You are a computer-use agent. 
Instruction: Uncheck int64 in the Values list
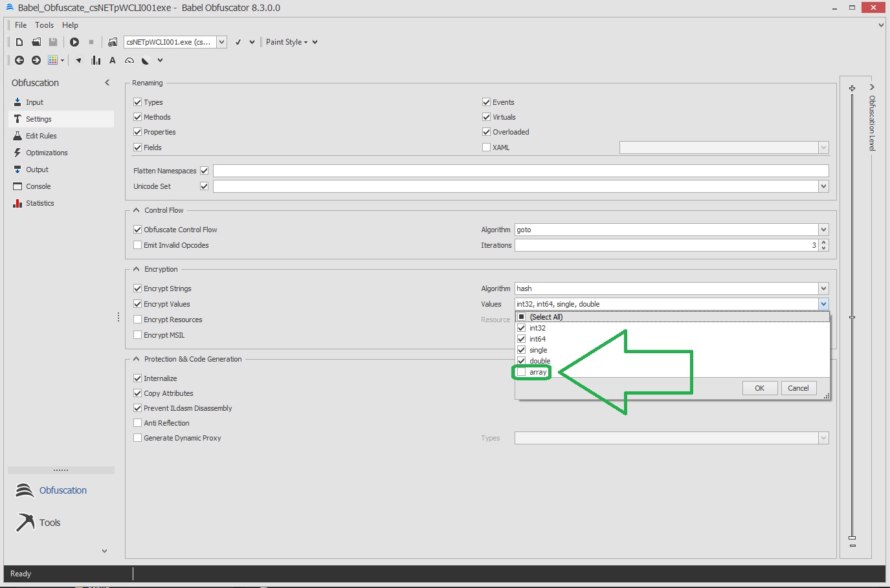522,339
